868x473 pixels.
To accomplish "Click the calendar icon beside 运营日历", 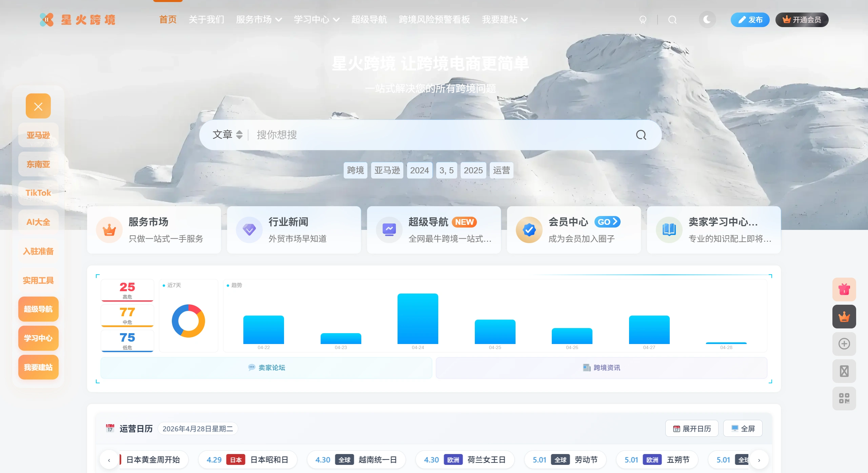I will (109, 428).
